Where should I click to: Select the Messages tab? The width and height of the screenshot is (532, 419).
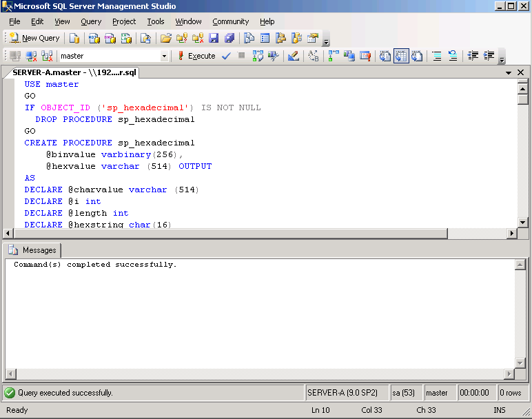click(33, 250)
